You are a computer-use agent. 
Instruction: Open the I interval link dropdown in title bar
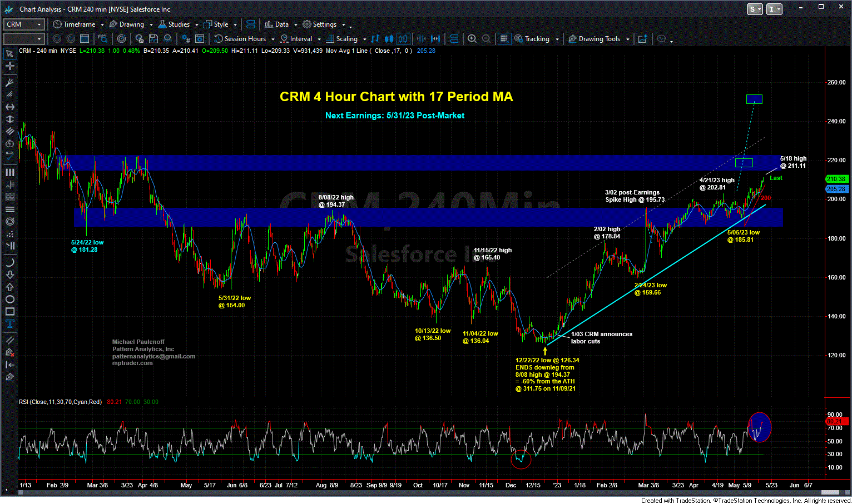[x=774, y=9]
